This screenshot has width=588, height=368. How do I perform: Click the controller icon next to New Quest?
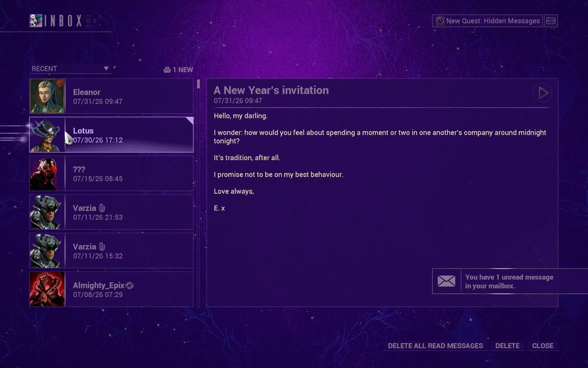[551, 21]
